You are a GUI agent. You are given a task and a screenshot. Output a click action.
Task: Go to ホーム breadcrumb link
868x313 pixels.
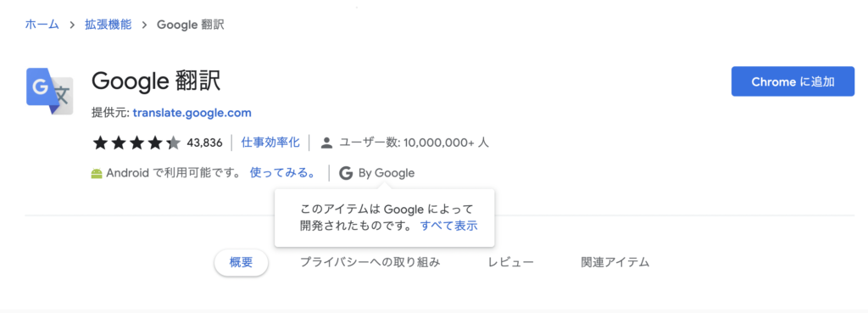click(x=42, y=25)
